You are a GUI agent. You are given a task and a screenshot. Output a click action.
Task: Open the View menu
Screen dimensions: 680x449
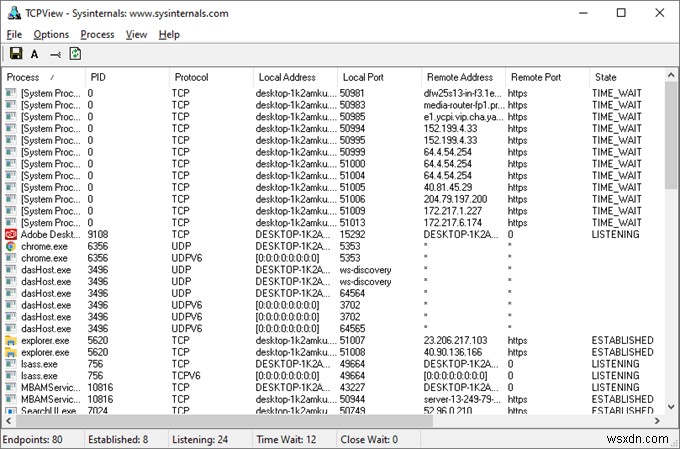point(136,35)
